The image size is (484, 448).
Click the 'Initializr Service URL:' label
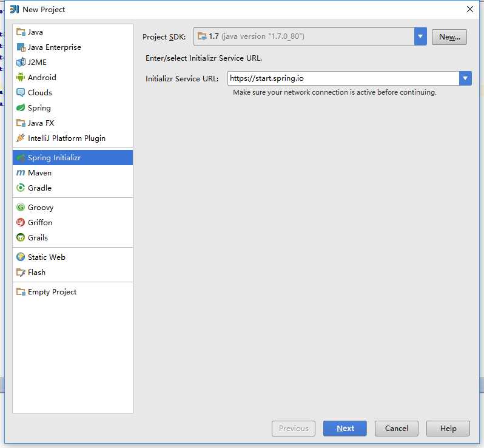[182, 79]
